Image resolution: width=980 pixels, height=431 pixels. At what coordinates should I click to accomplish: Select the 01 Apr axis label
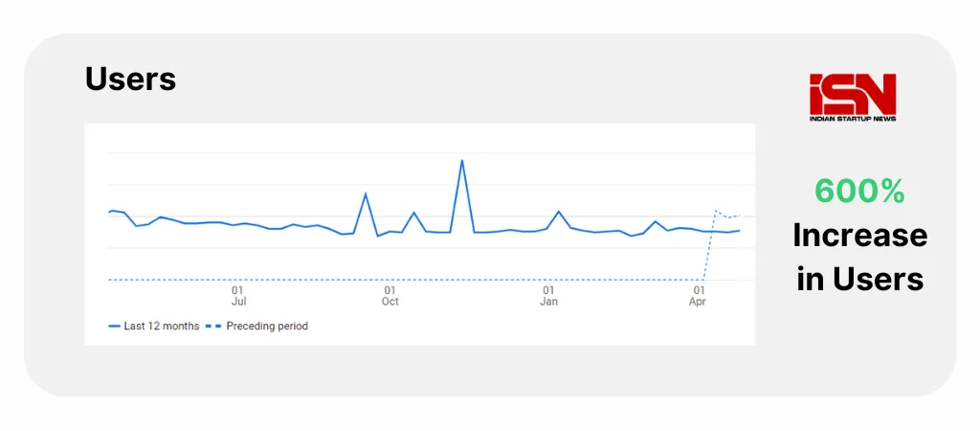click(x=700, y=295)
